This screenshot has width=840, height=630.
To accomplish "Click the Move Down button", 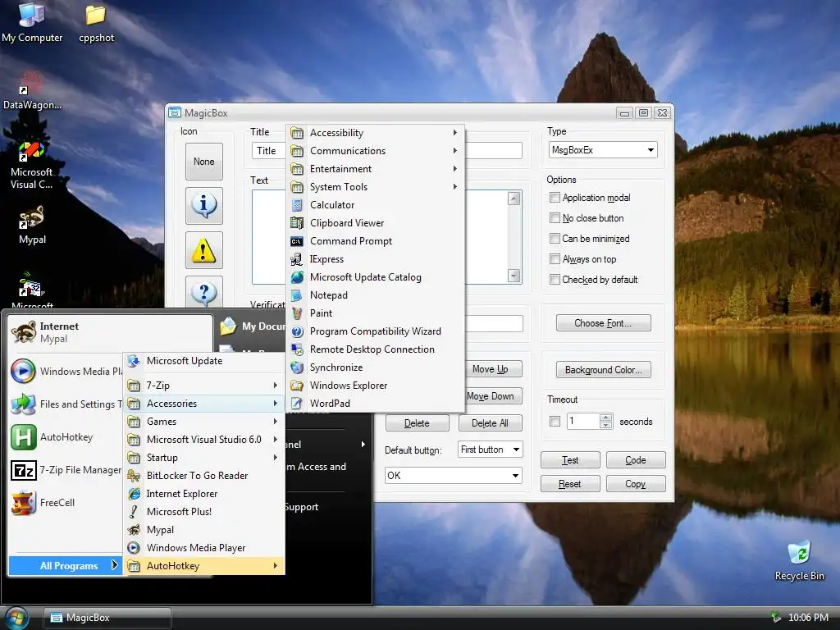I will click(491, 396).
